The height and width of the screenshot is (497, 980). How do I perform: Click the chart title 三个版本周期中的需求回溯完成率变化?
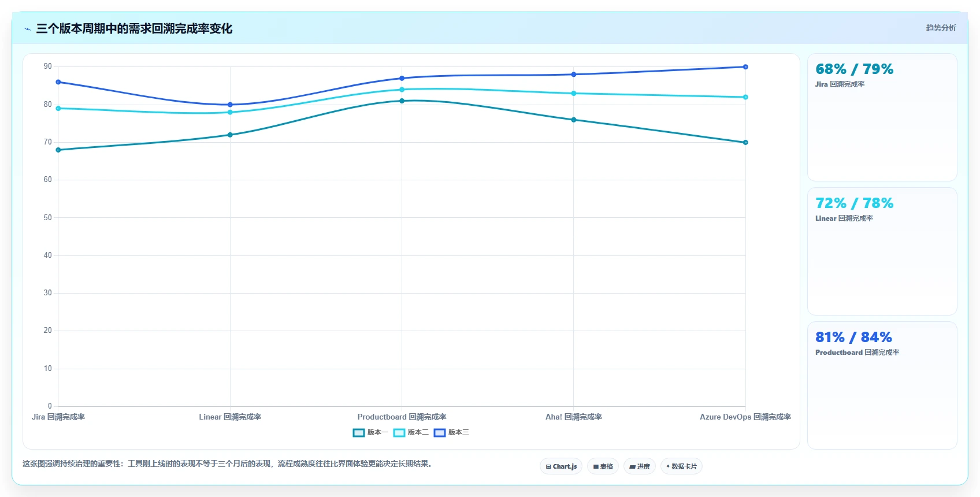pyautogui.click(x=134, y=29)
